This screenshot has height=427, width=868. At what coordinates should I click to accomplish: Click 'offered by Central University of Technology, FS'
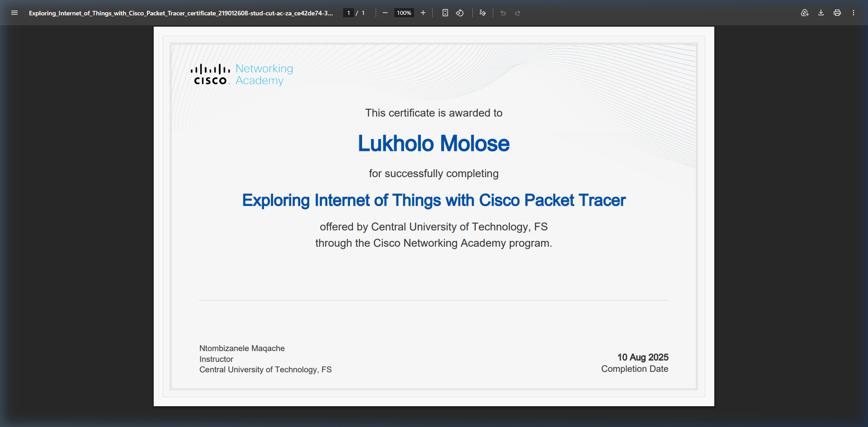click(x=434, y=227)
